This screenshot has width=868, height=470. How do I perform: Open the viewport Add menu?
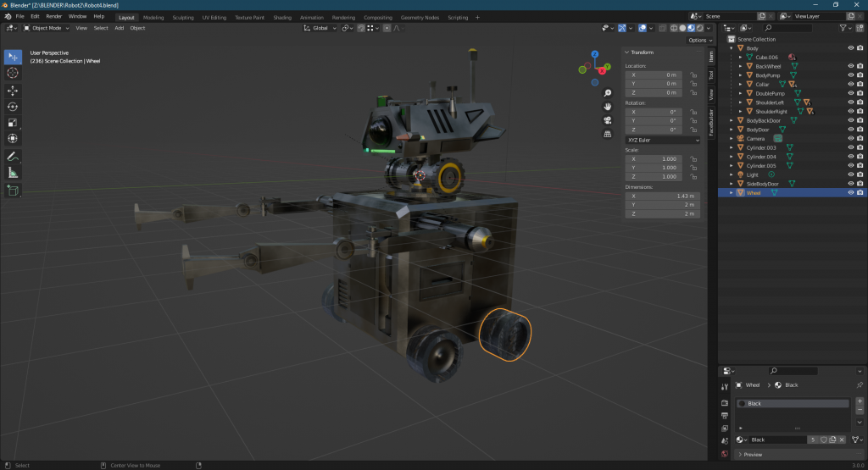(119, 28)
